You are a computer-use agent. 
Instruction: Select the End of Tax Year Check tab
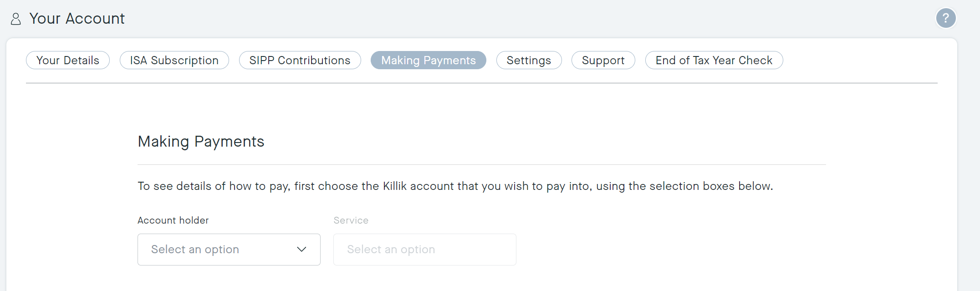(714, 60)
